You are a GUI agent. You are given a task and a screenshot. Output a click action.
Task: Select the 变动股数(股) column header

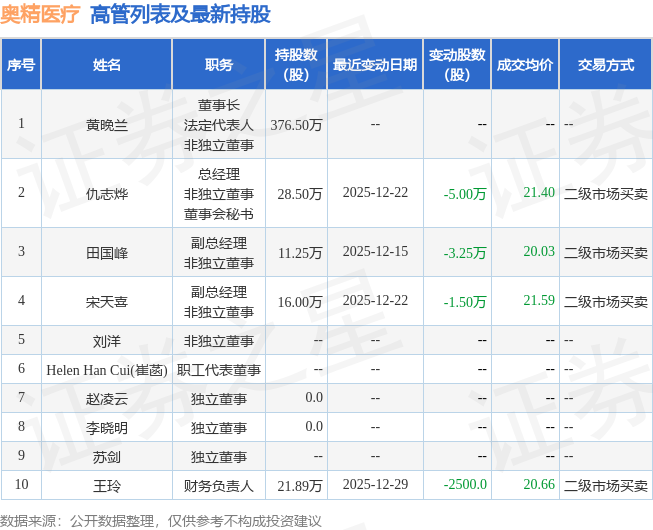[x=457, y=65]
